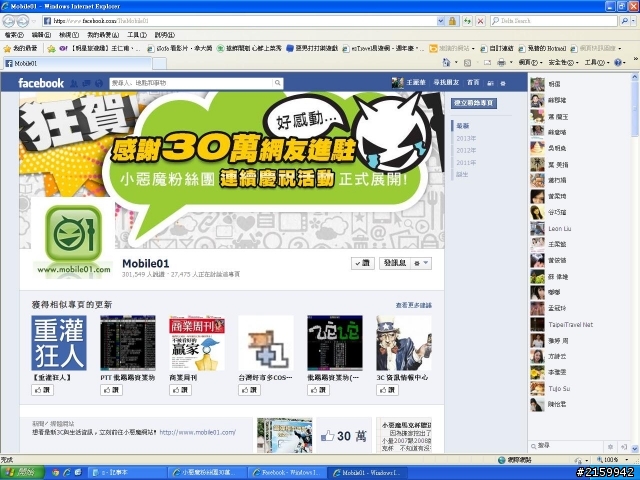
Task: Click the show desktop quick launch icon
Action: point(78,472)
